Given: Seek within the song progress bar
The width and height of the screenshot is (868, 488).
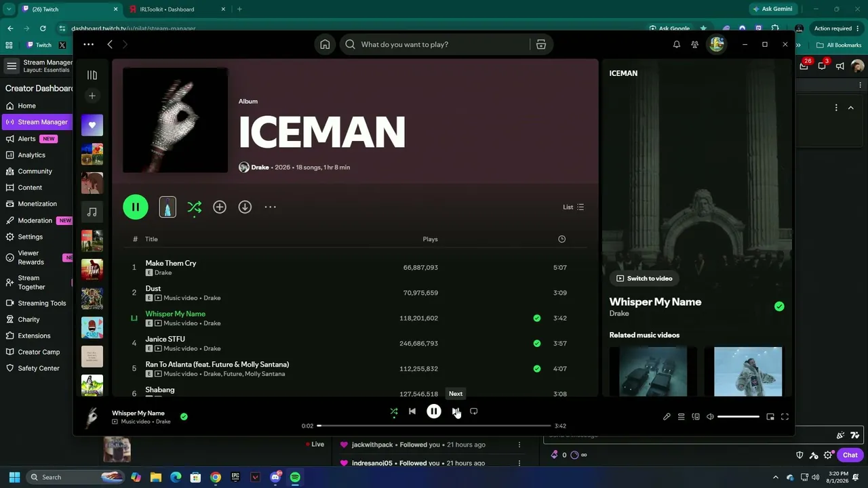Looking at the screenshot, I should [434, 426].
